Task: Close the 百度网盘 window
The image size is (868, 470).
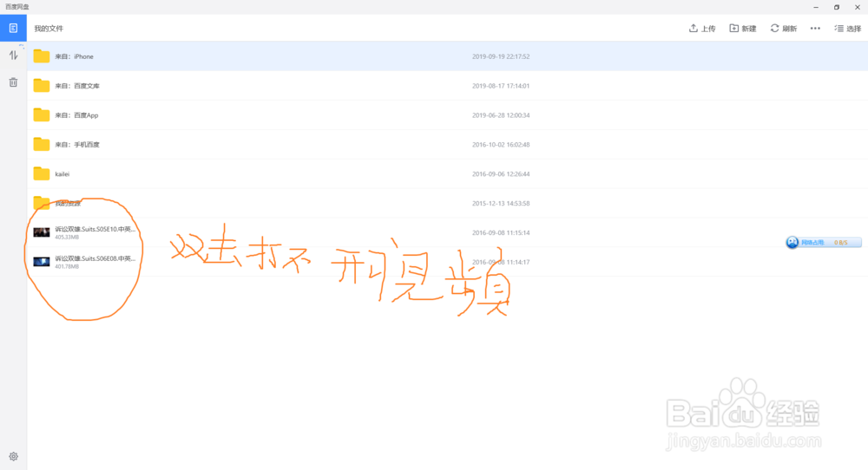Action: [858, 7]
